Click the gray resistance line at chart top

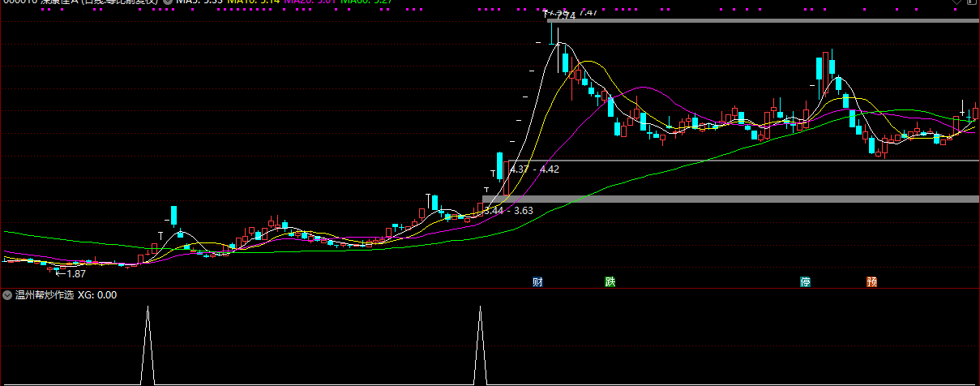762,20
